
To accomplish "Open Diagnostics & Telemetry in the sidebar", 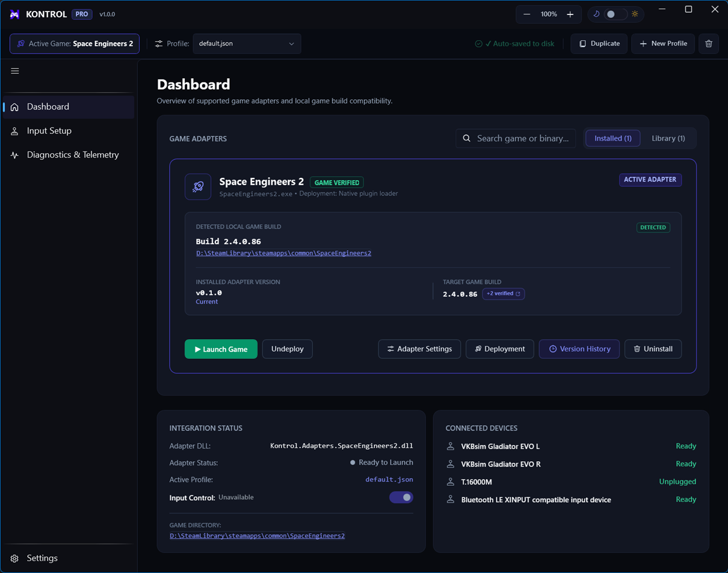I will (x=69, y=155).
